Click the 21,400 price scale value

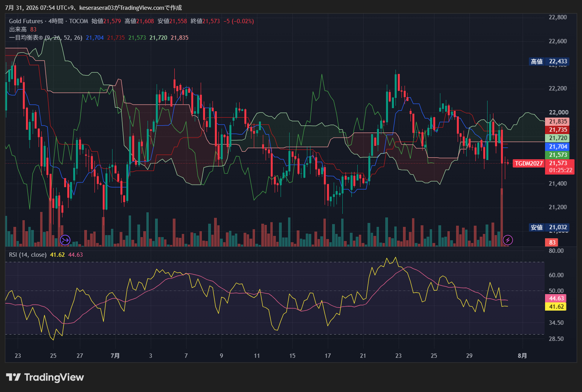(558, 184)
